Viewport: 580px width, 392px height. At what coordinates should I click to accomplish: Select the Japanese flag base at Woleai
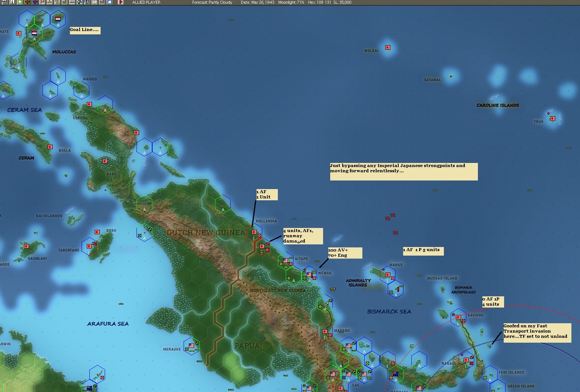pos(388,47)
